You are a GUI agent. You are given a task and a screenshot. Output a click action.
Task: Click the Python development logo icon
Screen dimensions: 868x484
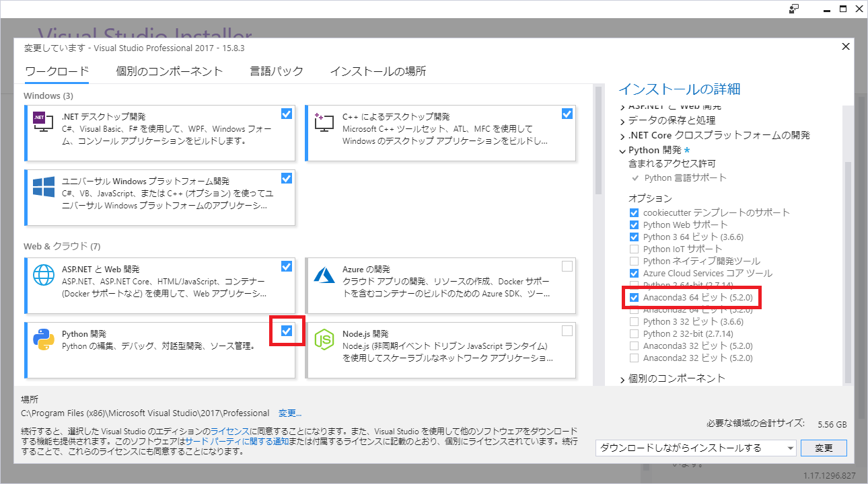coord(44,339)
